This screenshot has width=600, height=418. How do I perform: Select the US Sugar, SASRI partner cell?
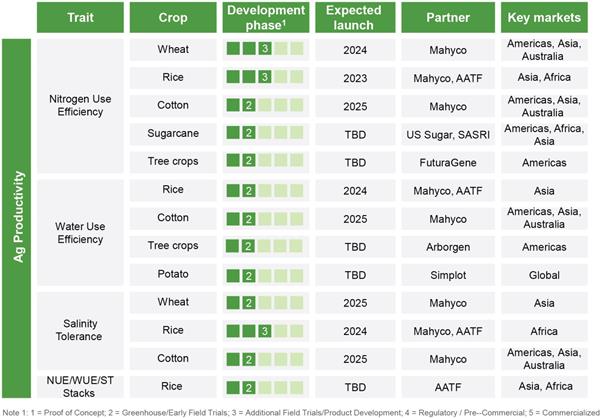coord(448,132)
